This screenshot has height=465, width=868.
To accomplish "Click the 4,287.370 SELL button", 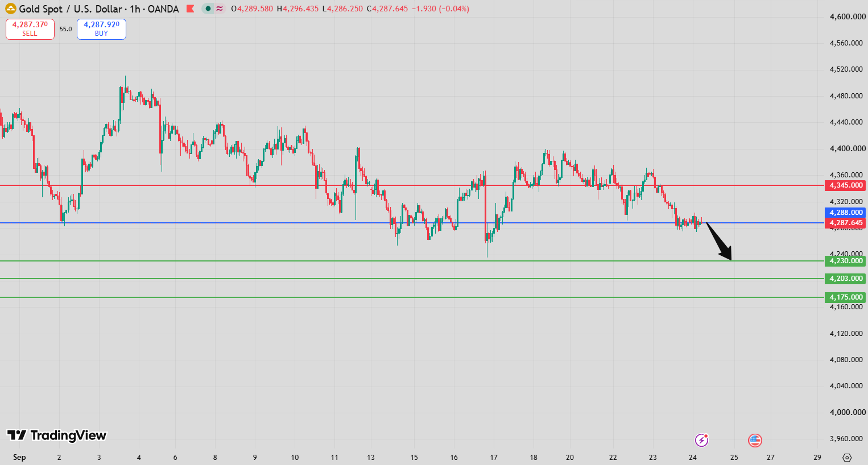I will (x=30, y=29).
